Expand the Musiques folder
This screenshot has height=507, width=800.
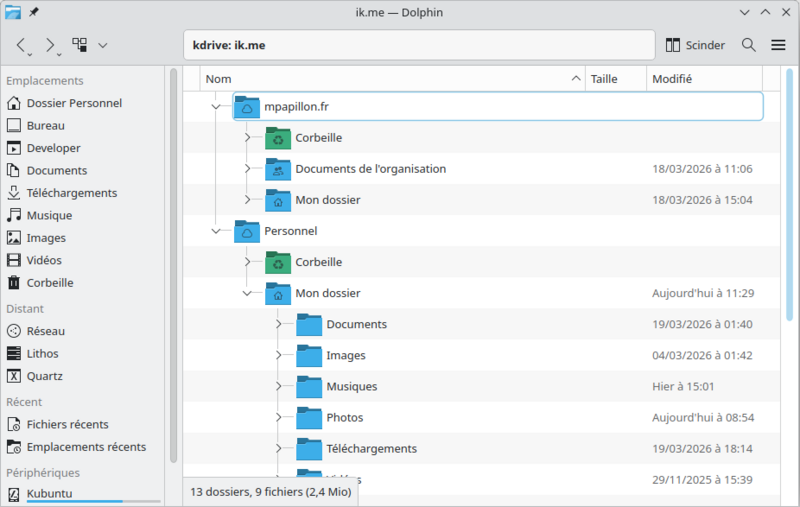click(x=279, y=386)
